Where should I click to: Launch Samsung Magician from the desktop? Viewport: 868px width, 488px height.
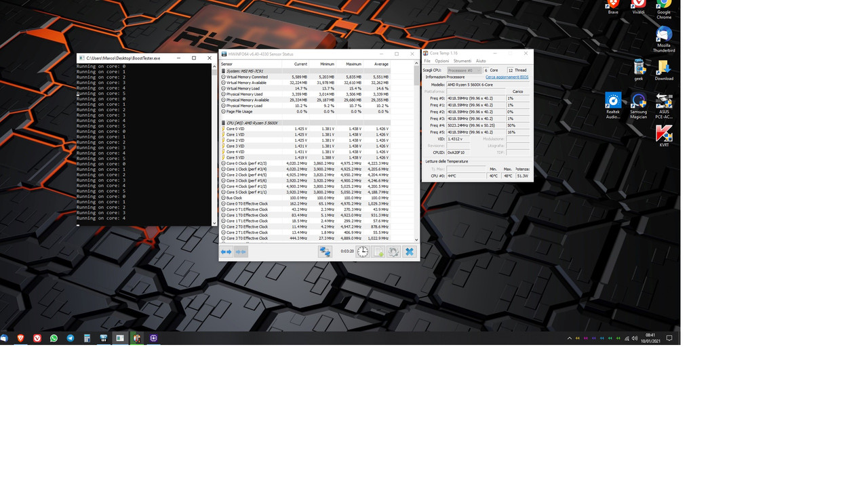pyautogui.click(x=638, y=100)
